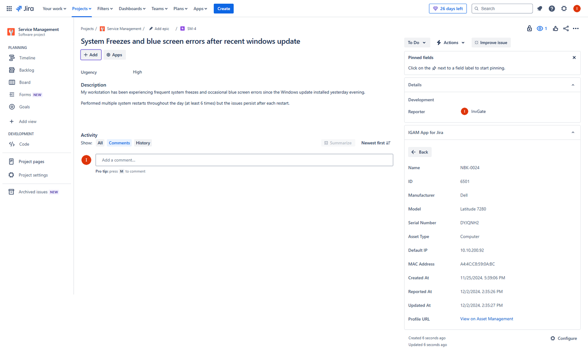
Task: Open View on Asset Management link
Action: (486, 319)
